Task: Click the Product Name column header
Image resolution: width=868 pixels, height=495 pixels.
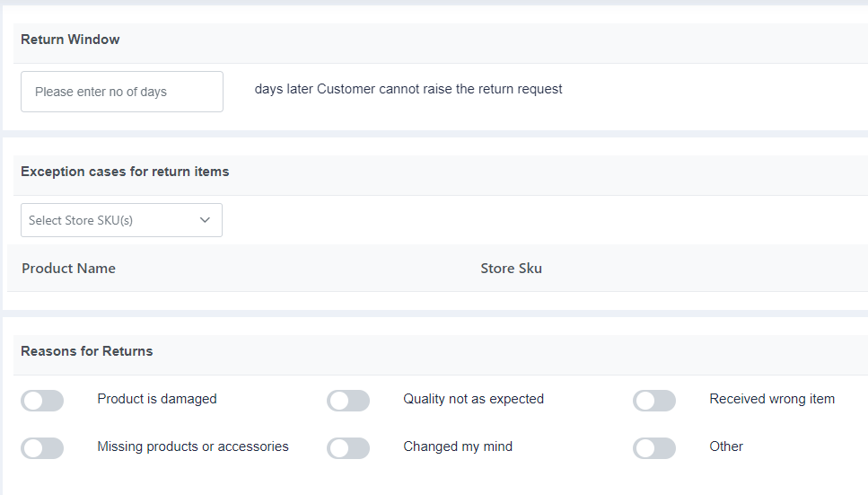Action: tap(68, 269)
